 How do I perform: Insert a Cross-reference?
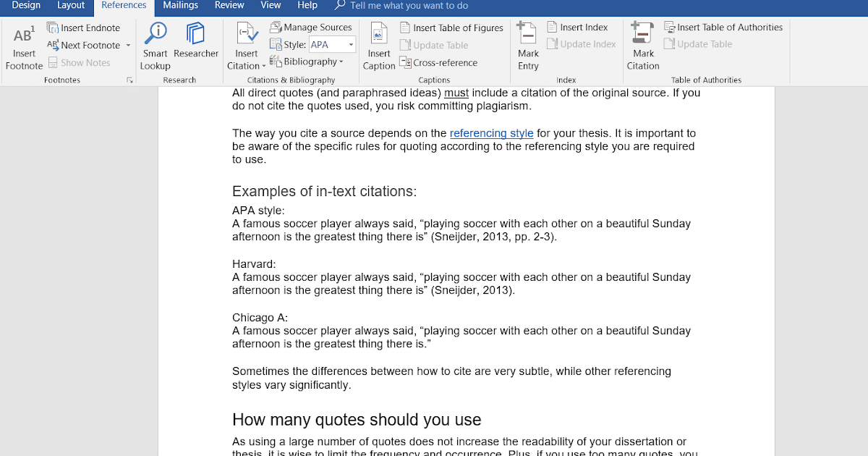click(438, 62)
